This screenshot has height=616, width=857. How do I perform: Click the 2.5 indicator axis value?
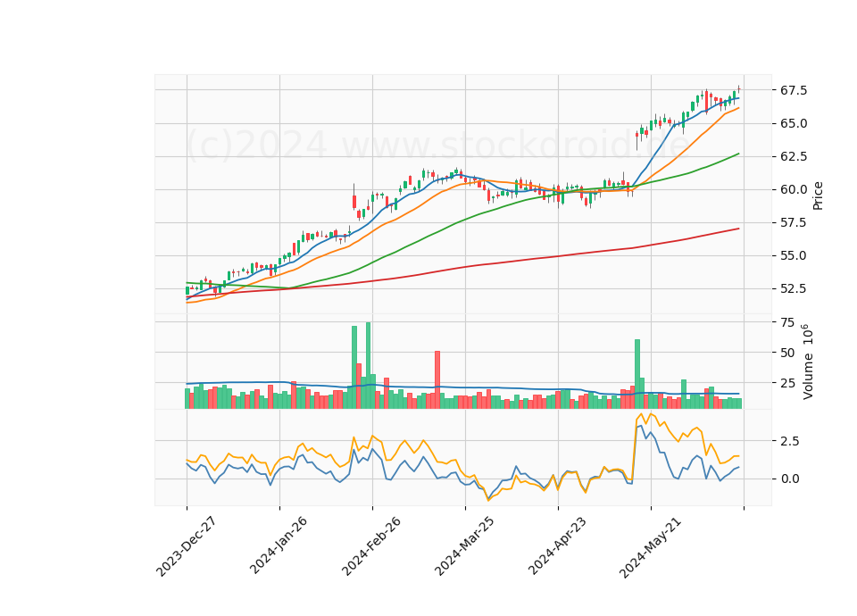(791, 441)
